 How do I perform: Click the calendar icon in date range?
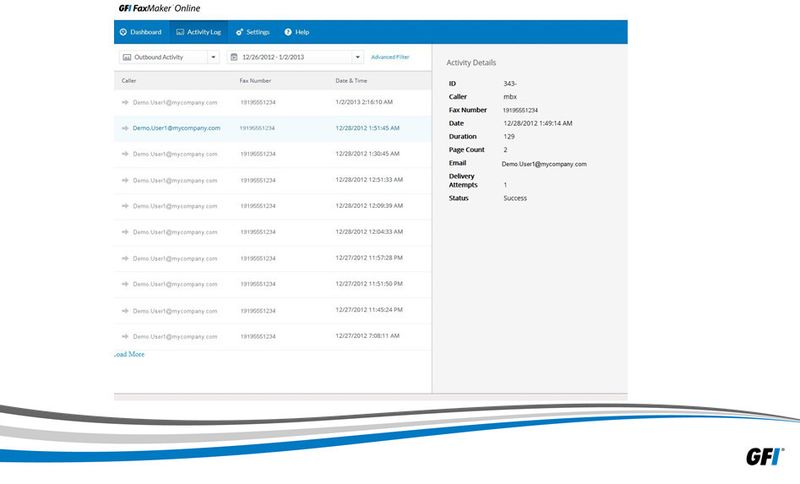(234, 57)
